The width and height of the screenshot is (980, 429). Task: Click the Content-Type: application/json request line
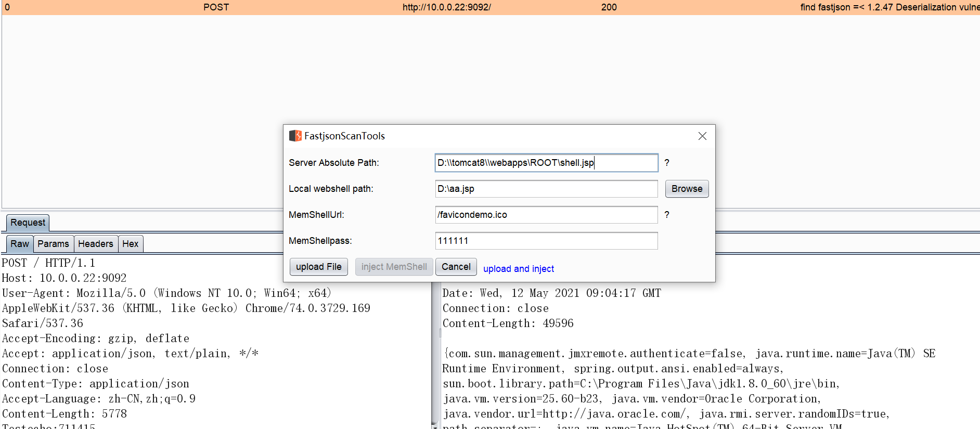pyautogui.click(x=96, y=384)
